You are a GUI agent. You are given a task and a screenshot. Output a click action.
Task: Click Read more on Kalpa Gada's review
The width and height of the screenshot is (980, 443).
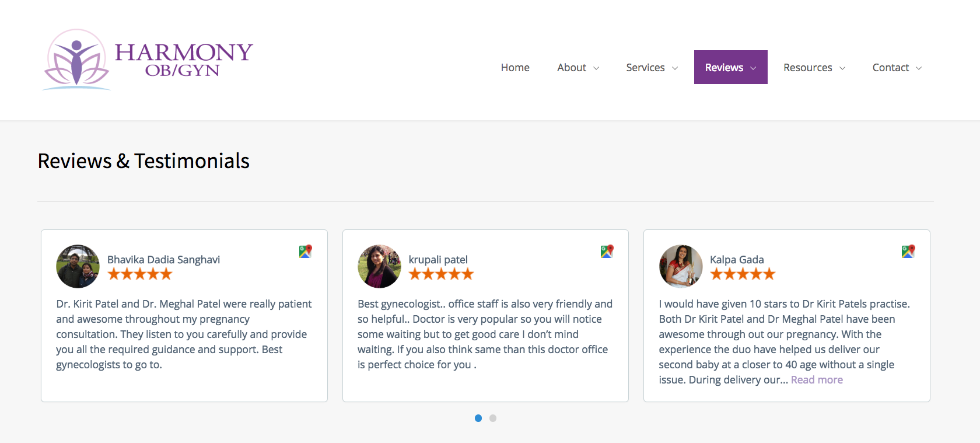point(817,380)
